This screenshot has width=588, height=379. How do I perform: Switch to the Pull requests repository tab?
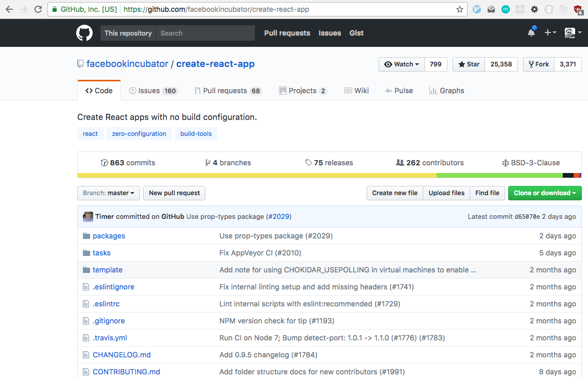tap(228, 91)
